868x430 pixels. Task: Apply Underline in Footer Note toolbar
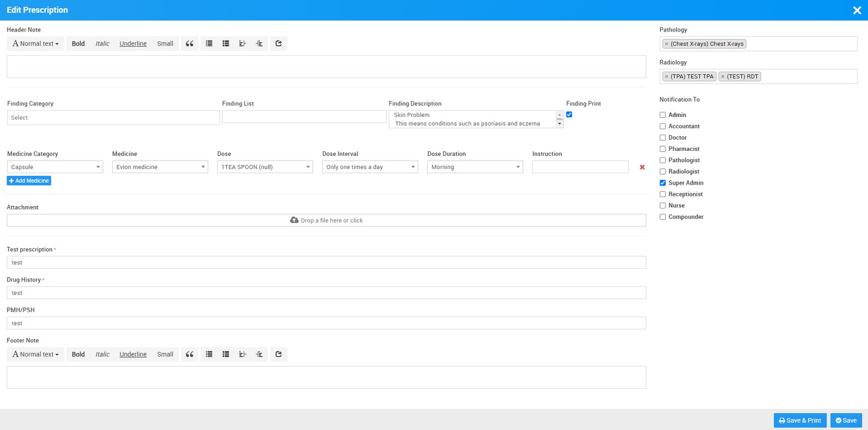pos(133,355)
